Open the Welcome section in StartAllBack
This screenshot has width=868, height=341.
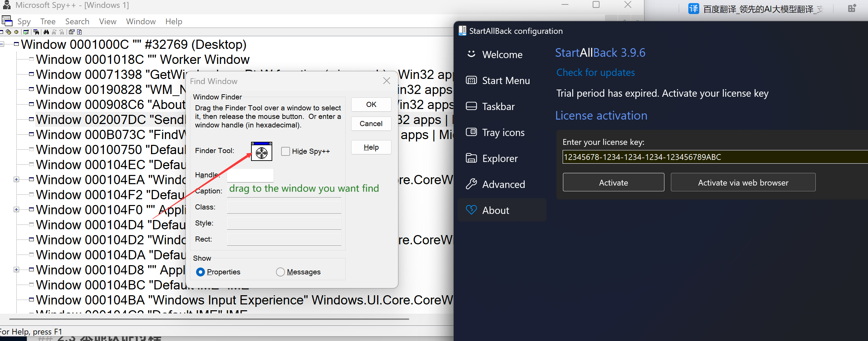pyautogui.click(x=501, y=54)
